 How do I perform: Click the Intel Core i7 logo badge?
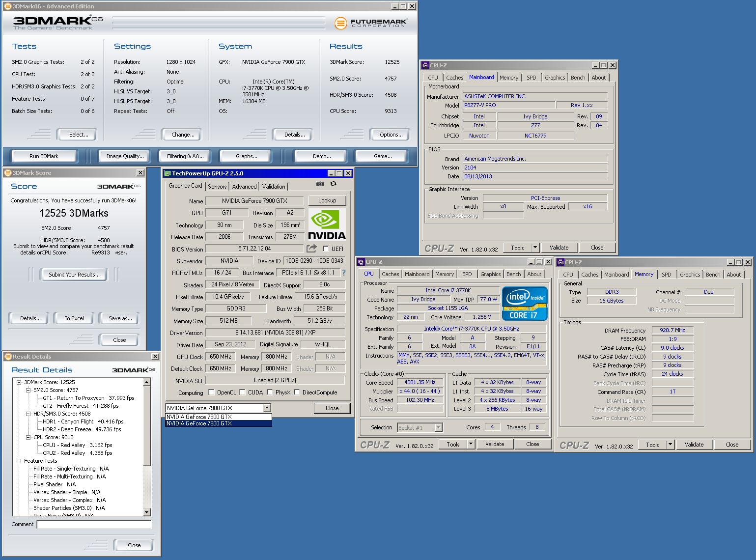(x=524, y=304)
